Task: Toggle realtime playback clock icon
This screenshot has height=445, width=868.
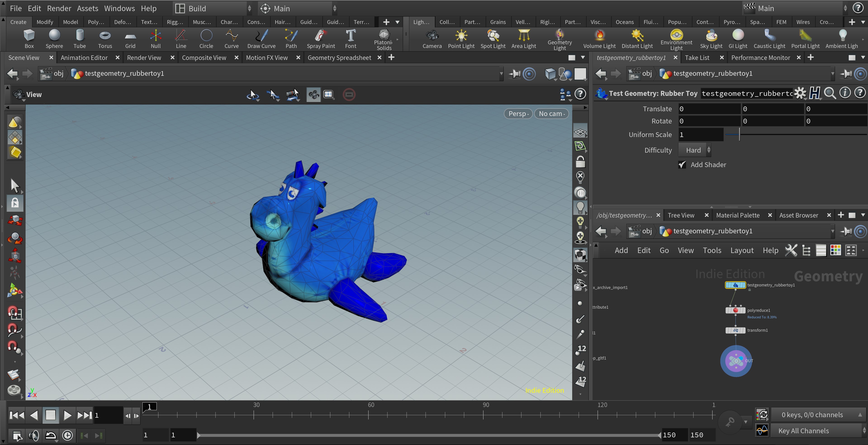Action: click(x=67, y=436)
